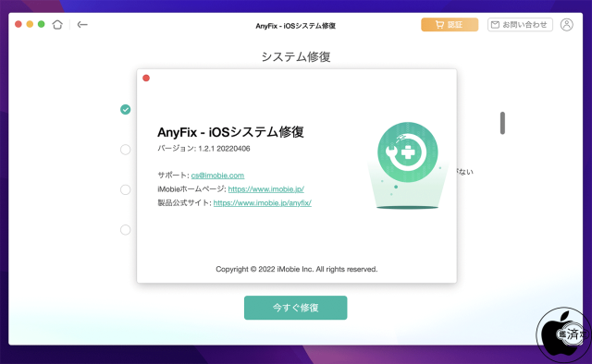Go to the home screen via house icon
Screen dimensions: 592x364
[57, 25]
